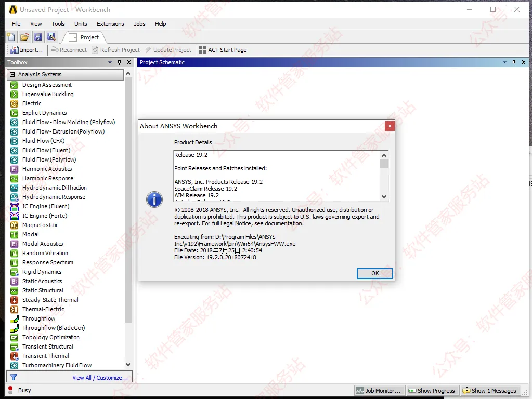The width and height of the screenshot is (532, 399).
Task: Click Show Progress in status bar
Action: (432, 391)
